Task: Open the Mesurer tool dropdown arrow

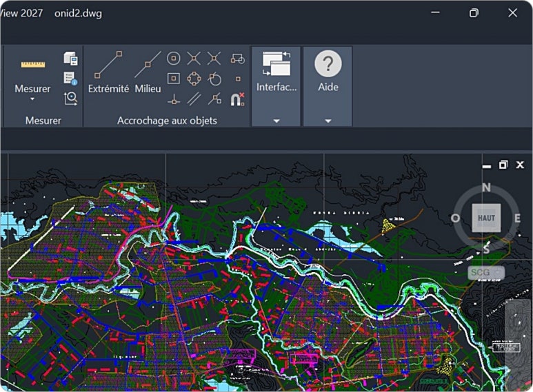Action: [x=32, y=99]
